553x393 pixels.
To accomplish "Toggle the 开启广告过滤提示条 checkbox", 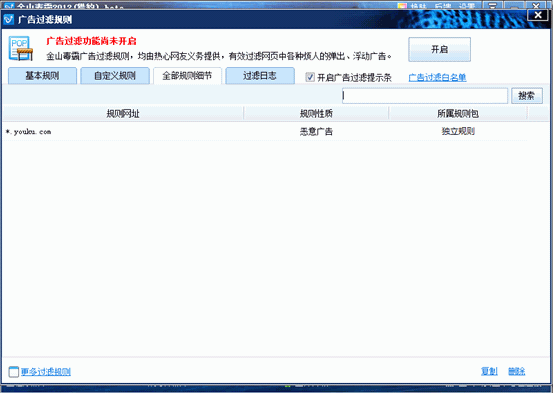I will tap(310, 77).
